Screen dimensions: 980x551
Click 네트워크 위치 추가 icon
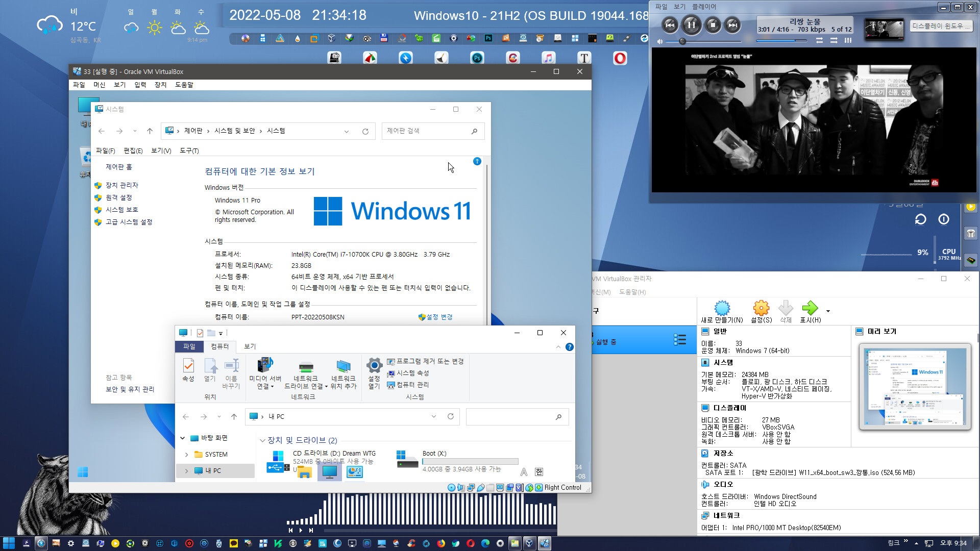click(343, 373)
